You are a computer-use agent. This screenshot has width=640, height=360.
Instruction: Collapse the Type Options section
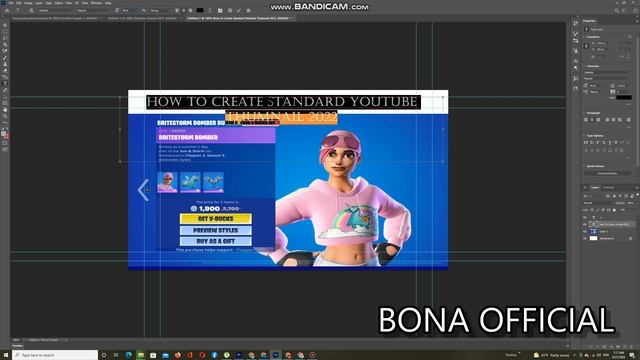584,136
